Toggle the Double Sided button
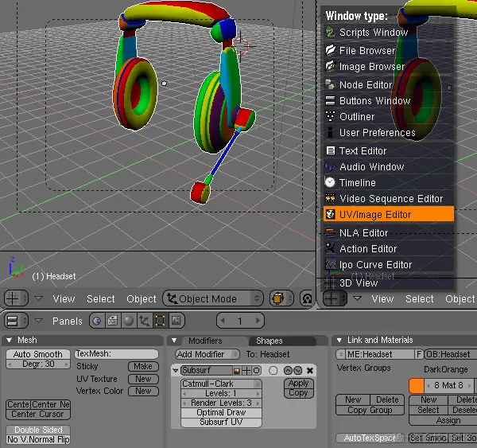This screenshot has width=477, height=448. 38,430
